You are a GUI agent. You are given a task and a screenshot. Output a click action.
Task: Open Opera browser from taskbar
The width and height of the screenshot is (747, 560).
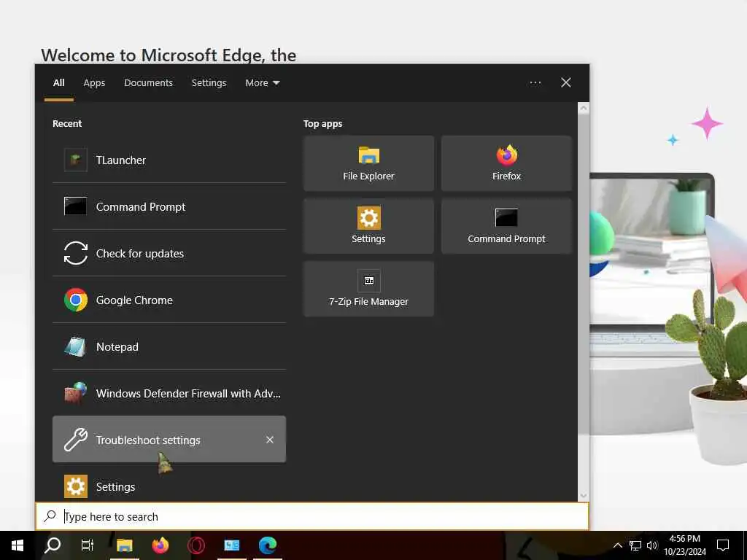(x=196, y=545)
